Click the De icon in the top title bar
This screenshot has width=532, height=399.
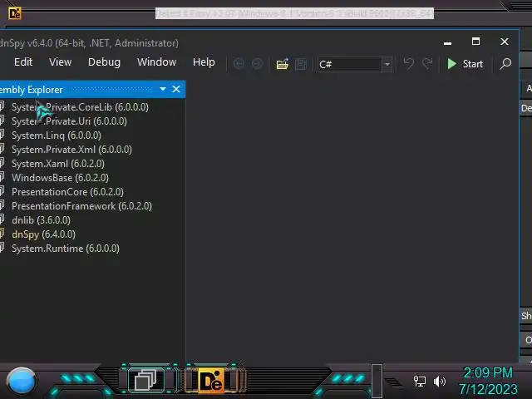click(15, 13)
